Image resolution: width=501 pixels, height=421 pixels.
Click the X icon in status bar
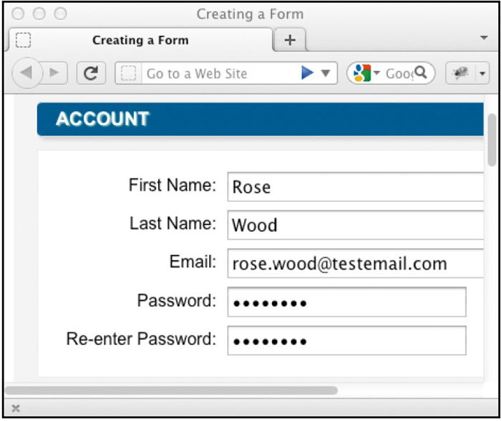[16, 408]
